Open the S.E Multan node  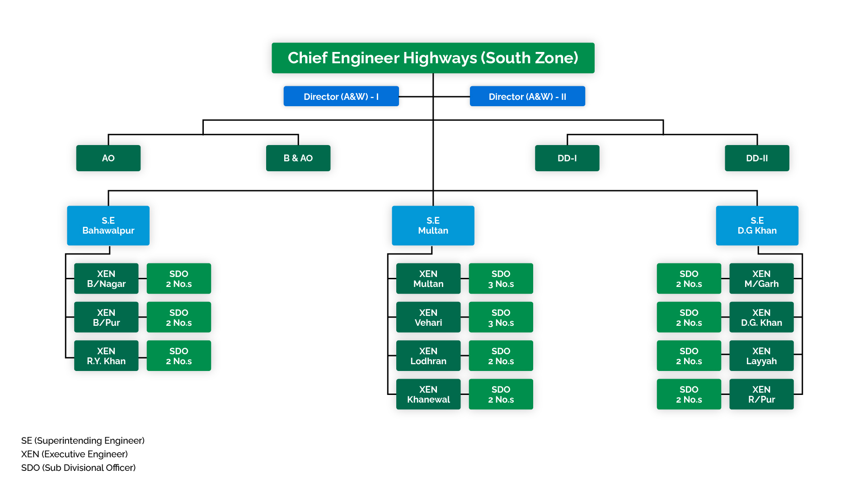click(x=432, y=225)
